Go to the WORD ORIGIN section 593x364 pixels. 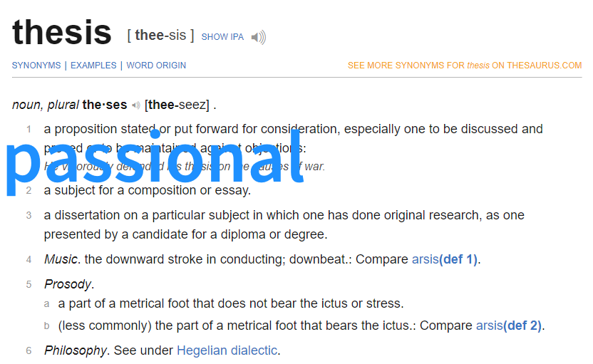click(x=156, y=66)
